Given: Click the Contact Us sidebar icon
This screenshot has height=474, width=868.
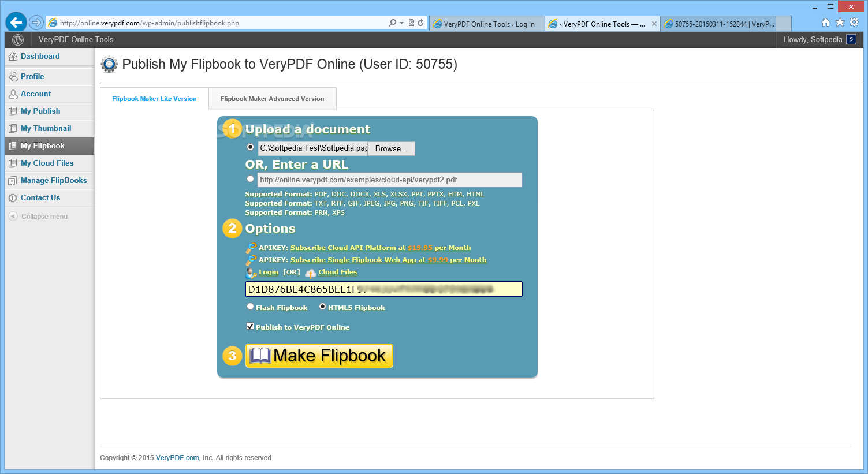Looking at the screenshot, I should coord(13,198).
